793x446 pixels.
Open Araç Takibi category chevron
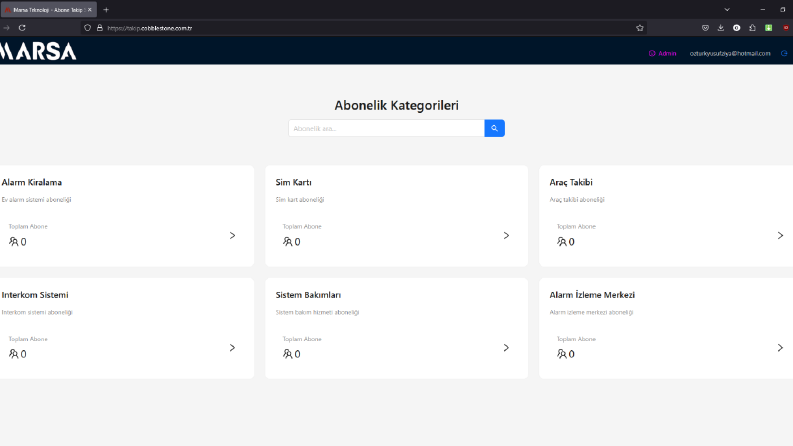click(x=780, y=236)
